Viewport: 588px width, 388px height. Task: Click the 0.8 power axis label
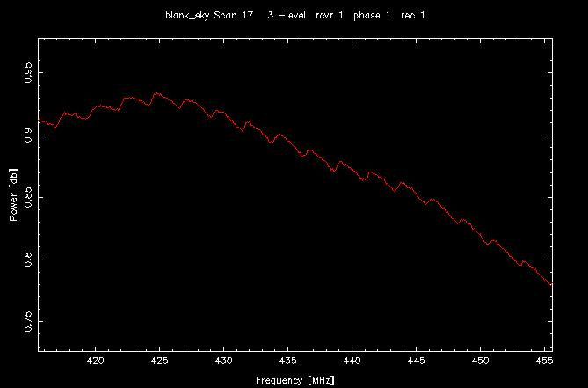(29, 260)
